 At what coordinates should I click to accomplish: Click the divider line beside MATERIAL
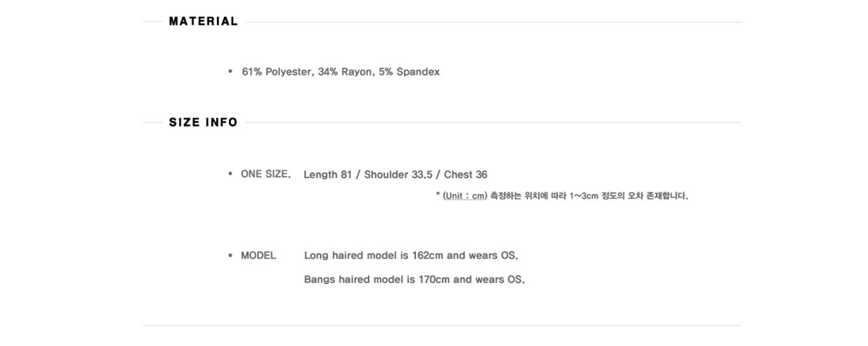click(x=493, y=22)
